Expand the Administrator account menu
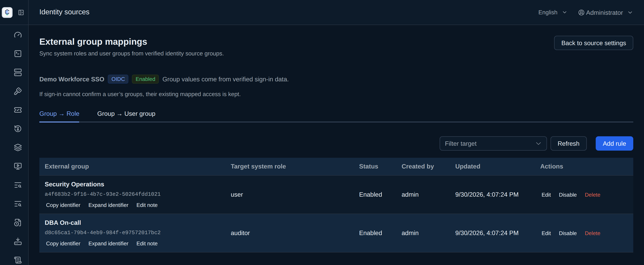644x265 pixels. [x=605, y=13]
